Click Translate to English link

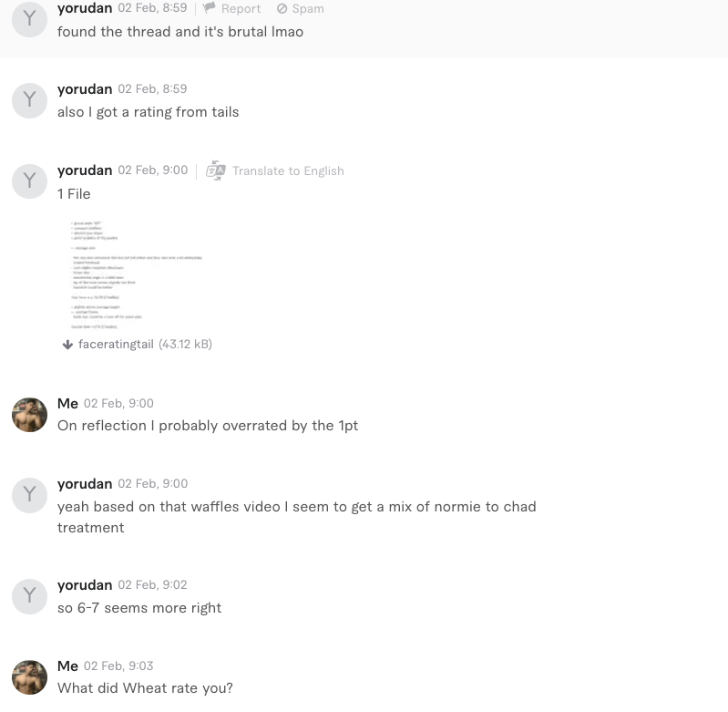tap(288, 170)
